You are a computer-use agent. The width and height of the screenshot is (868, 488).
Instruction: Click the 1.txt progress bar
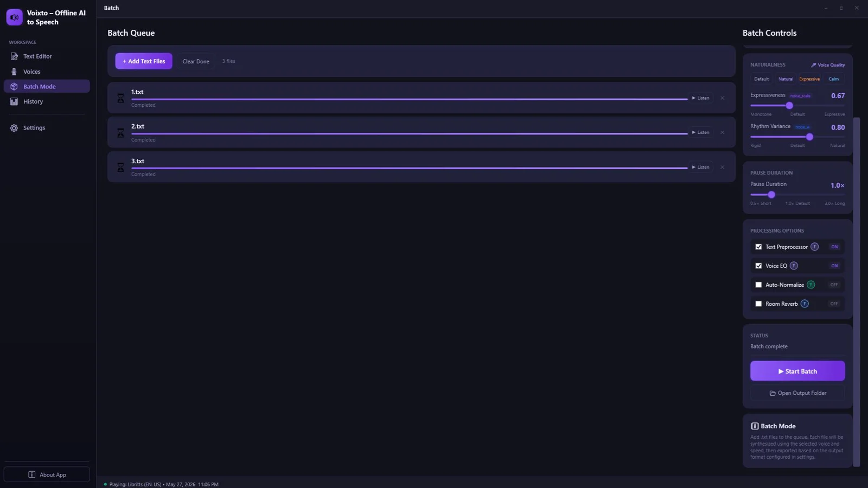click(x=410, y=99)
